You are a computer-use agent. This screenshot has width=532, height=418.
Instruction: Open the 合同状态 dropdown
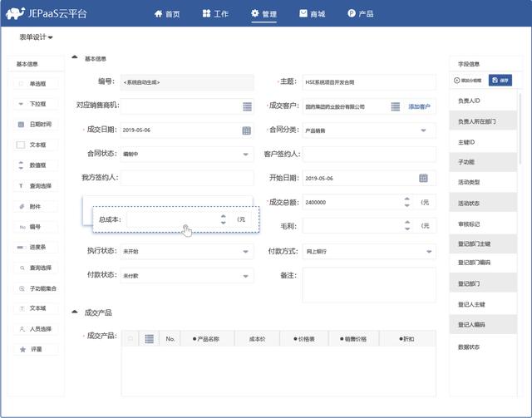coord(246,155)
